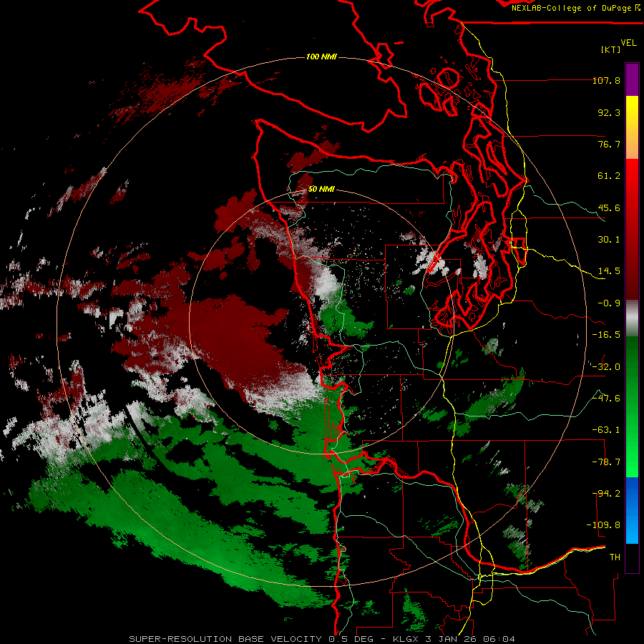The height and width of the screenshot is (644, 644).
Task: Click the blue segment of the color bar
Action: [632, 510]
